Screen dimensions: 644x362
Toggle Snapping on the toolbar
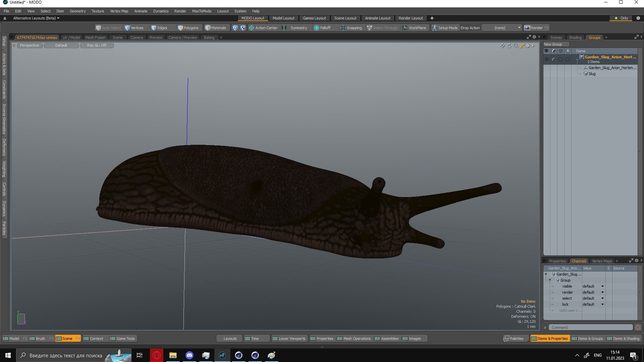pyautogui.click(x=351, y=28)
